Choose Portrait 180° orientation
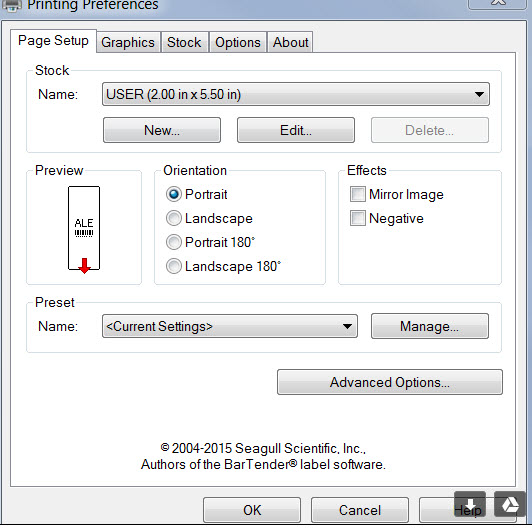 pyautogui.click(x=174, y=242)
